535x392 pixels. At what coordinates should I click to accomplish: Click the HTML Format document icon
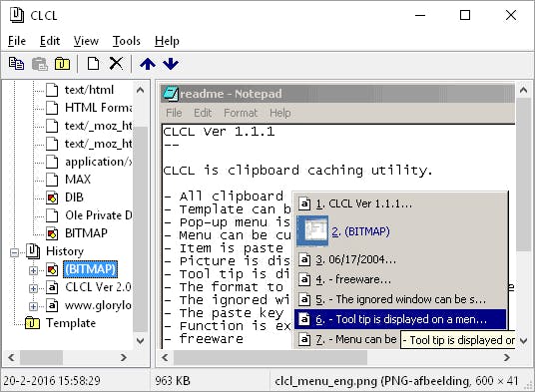[x=52, y=108]
